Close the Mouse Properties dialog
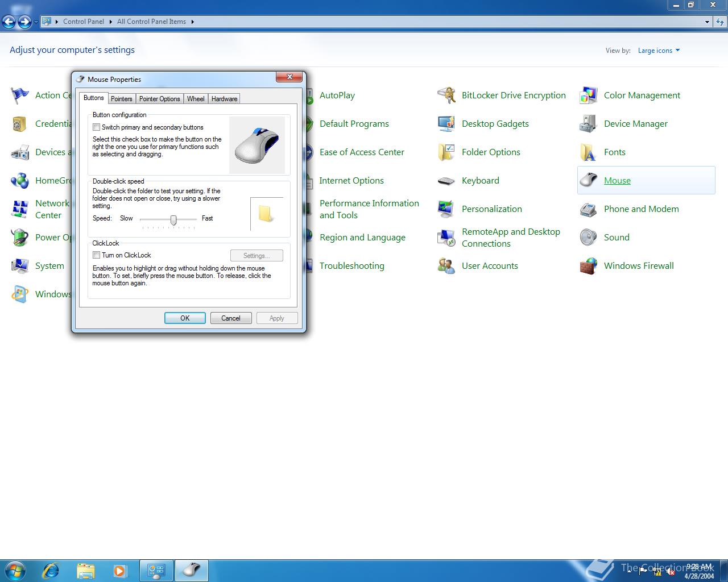 (289, 77)
